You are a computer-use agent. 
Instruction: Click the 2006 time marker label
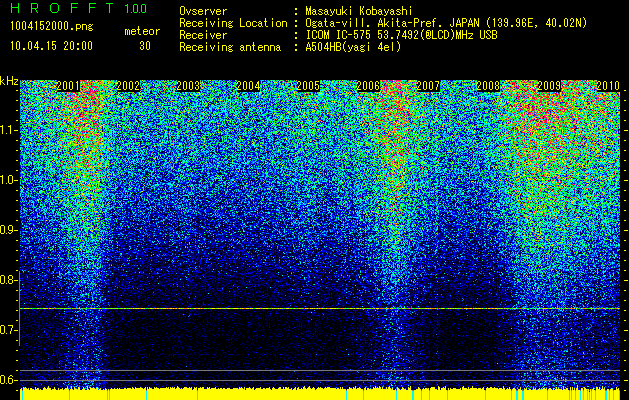click(x=368, y=86)
